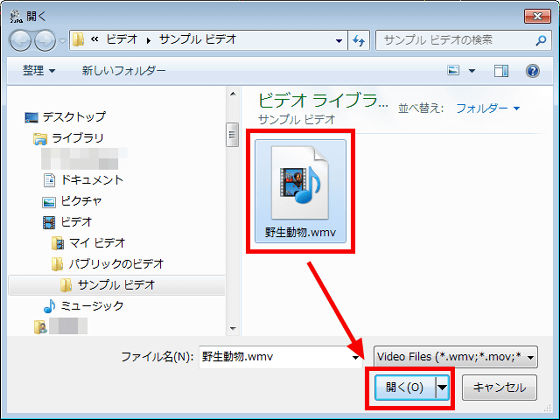
Task: Click the キャンセル button
Action: click(499, 387)
